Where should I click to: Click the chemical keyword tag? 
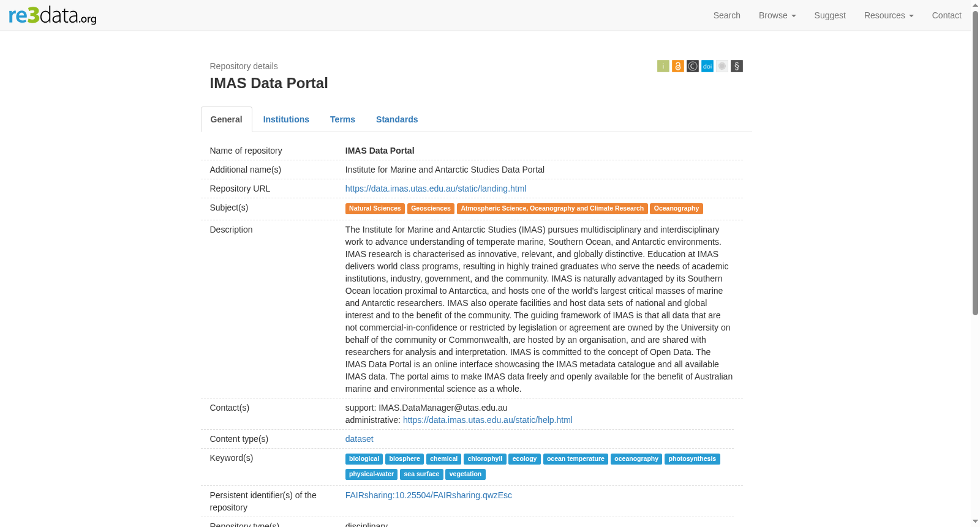click(x=443, y=459)
